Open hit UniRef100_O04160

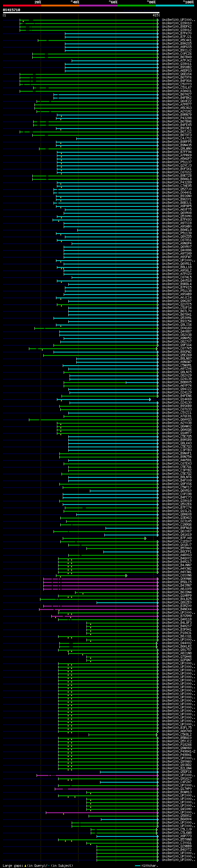tap(177, 328)
